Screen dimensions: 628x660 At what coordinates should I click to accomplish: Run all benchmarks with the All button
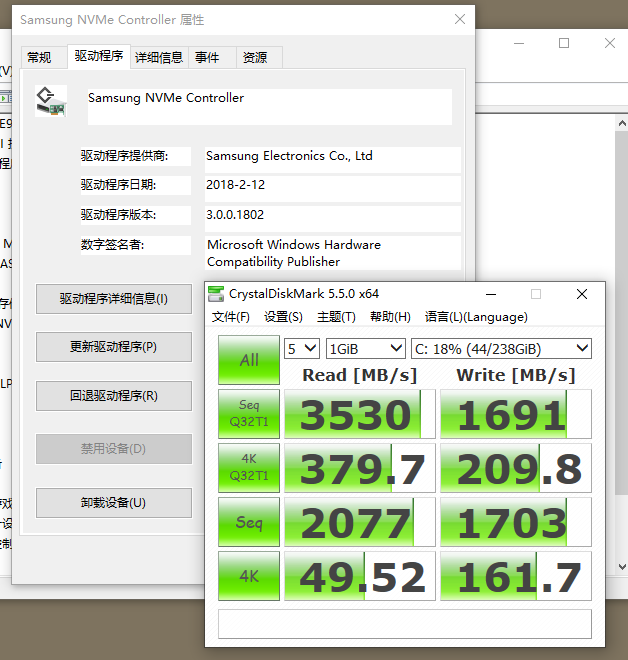pos(249,360)
